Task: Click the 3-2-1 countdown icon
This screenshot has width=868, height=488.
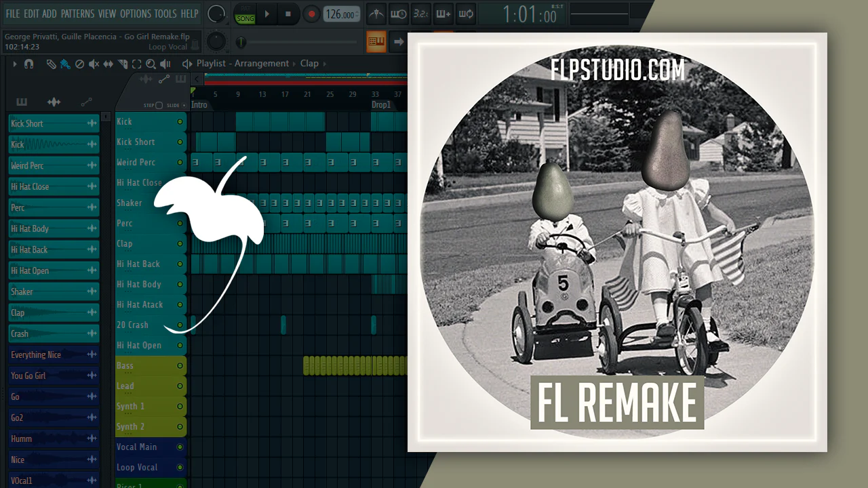Action: click(x=420, y=14)
